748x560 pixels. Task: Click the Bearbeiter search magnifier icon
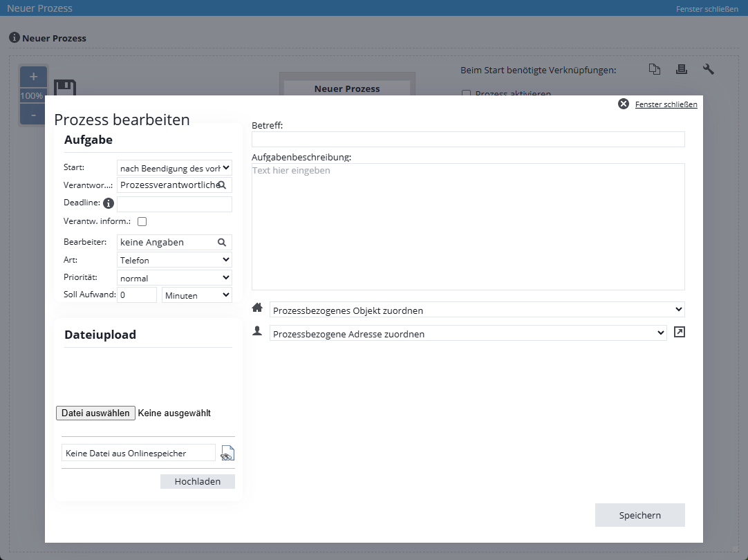[x=222, y=243]
